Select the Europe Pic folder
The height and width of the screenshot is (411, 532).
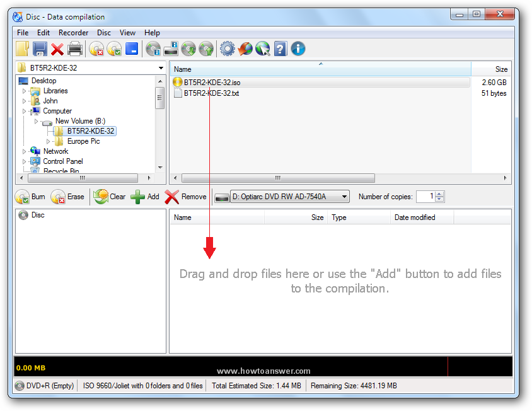(x=83, y=141)
